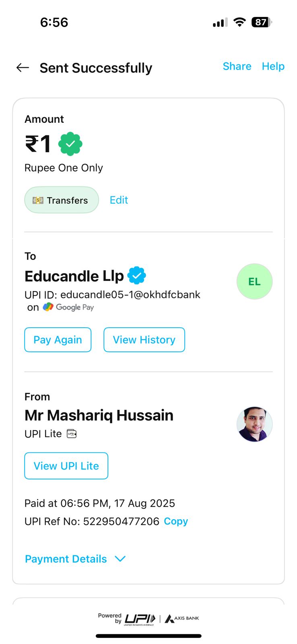The width and height of the screenshot is (297, 644).
Task: Click the Google Pay logo
Action: click(x=68, y=307)
